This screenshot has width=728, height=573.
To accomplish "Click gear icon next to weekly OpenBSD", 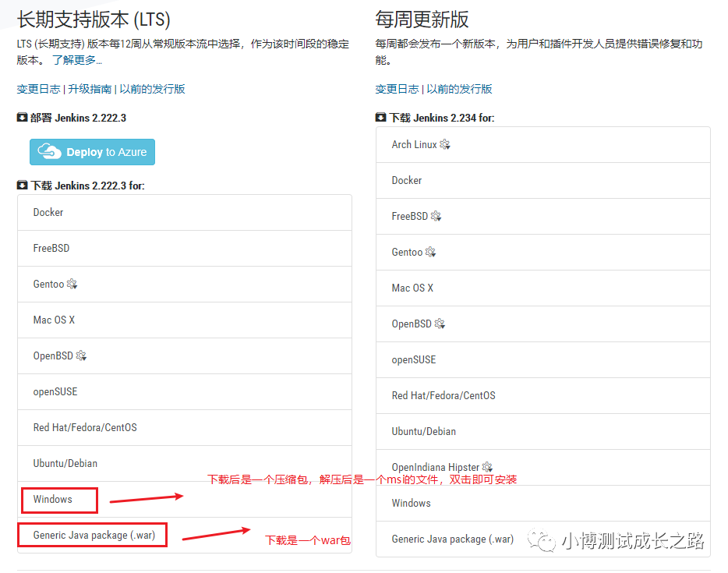I will coord(440,324).
